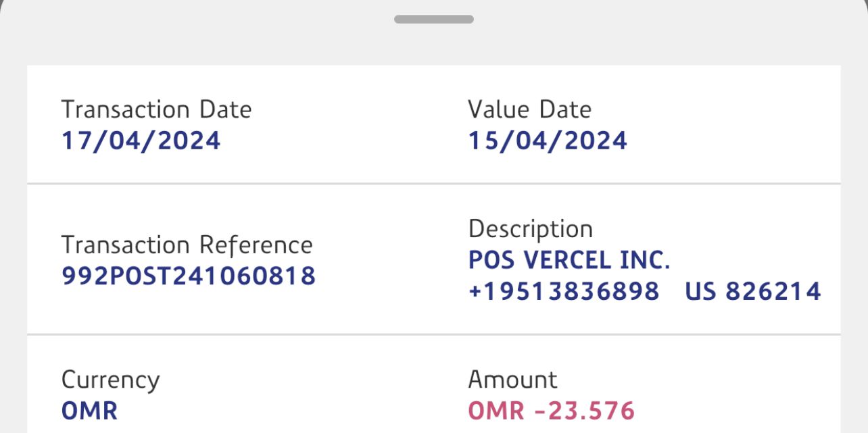Select the transaction date 17/04/2024
This screenshot has height=433, width=868.
coord(141,141)
